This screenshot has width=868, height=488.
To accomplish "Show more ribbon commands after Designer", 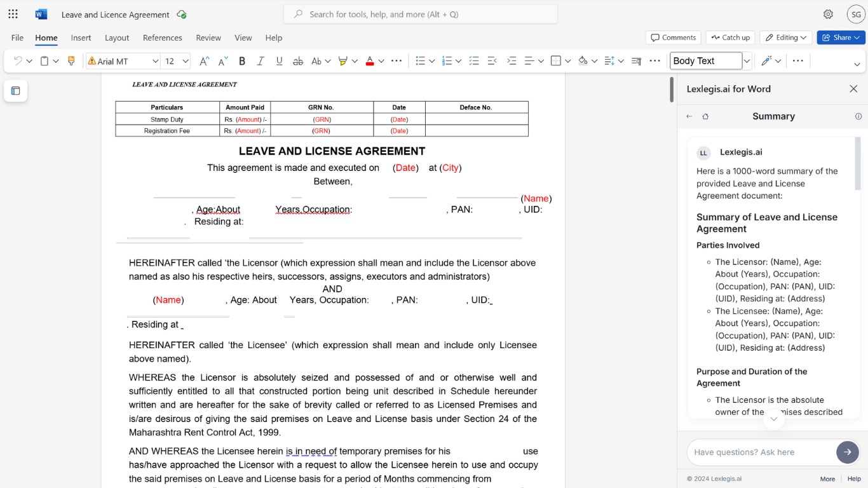I will [x=798, y=61].
